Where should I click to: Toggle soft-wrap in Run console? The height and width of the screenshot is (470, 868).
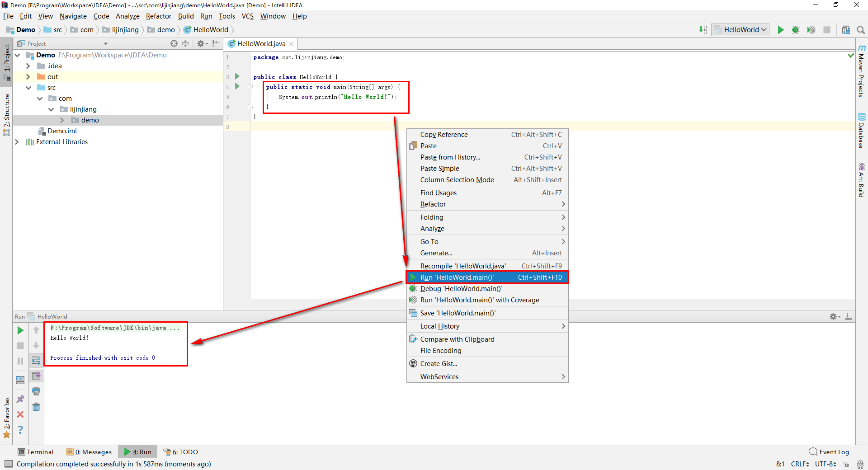coord(36,361)
